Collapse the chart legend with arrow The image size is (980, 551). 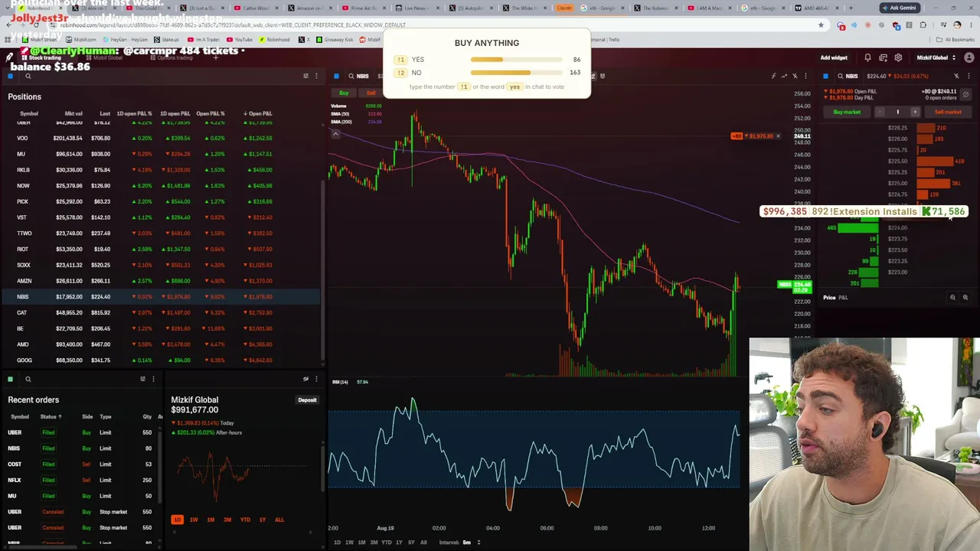335,134
